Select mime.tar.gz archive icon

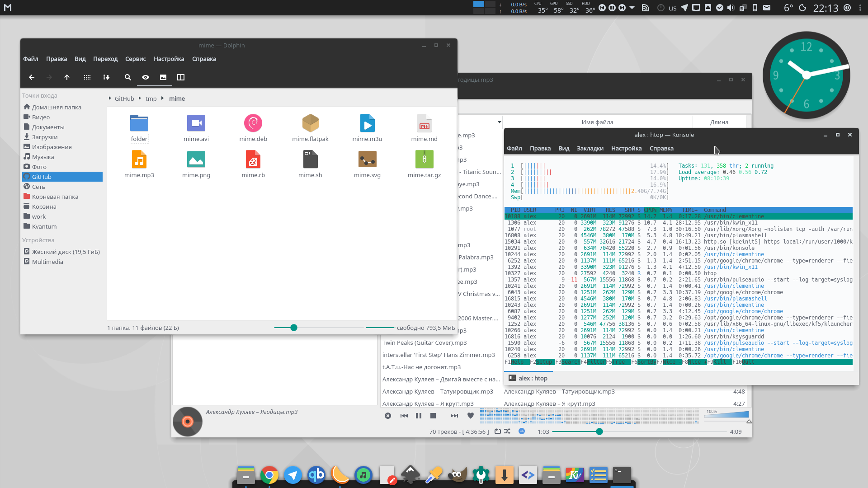coord(425,159)
